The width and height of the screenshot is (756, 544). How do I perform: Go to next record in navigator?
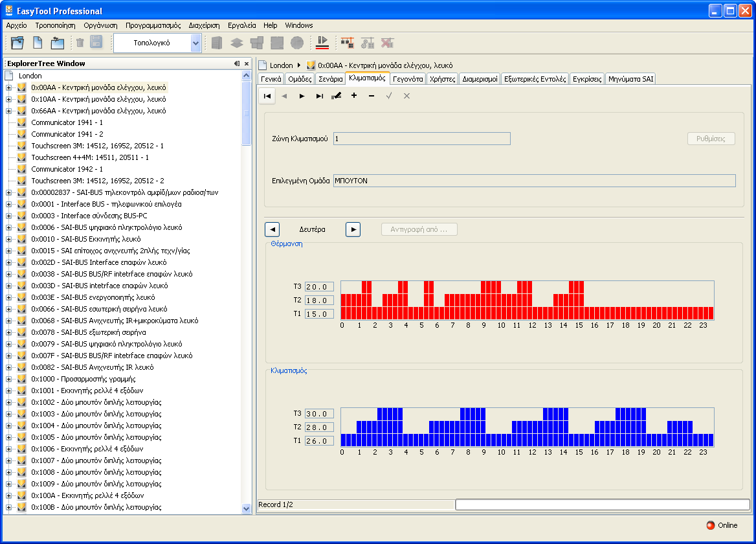(302, 96)
